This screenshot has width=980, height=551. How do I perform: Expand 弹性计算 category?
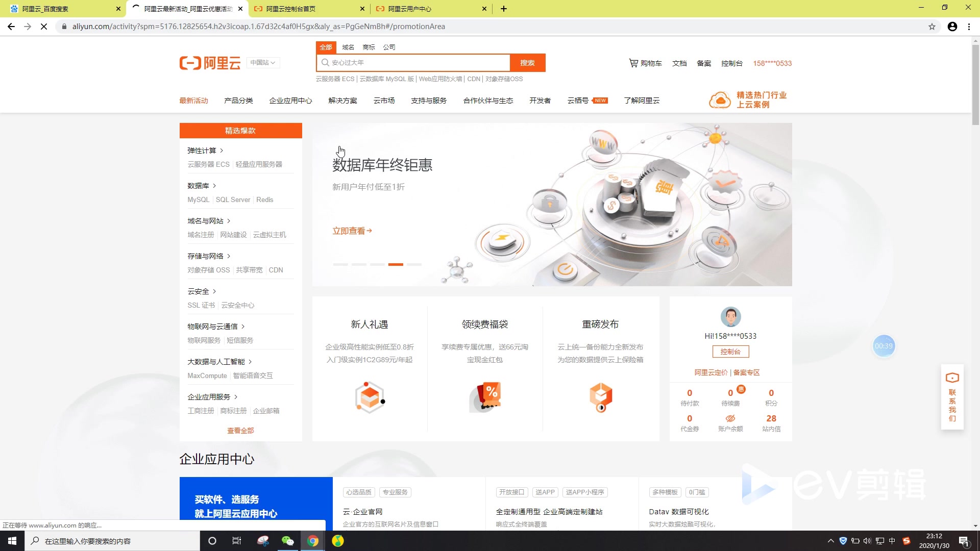click(205, 151)
